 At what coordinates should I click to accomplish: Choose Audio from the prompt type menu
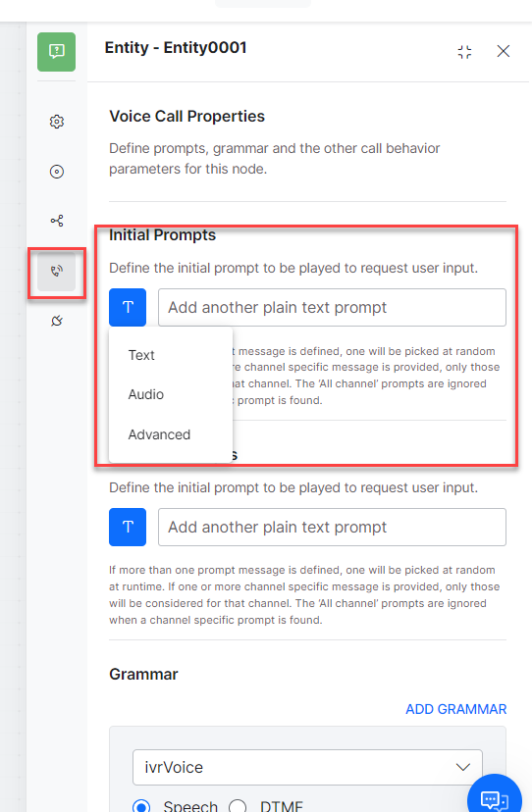point(145,394)
